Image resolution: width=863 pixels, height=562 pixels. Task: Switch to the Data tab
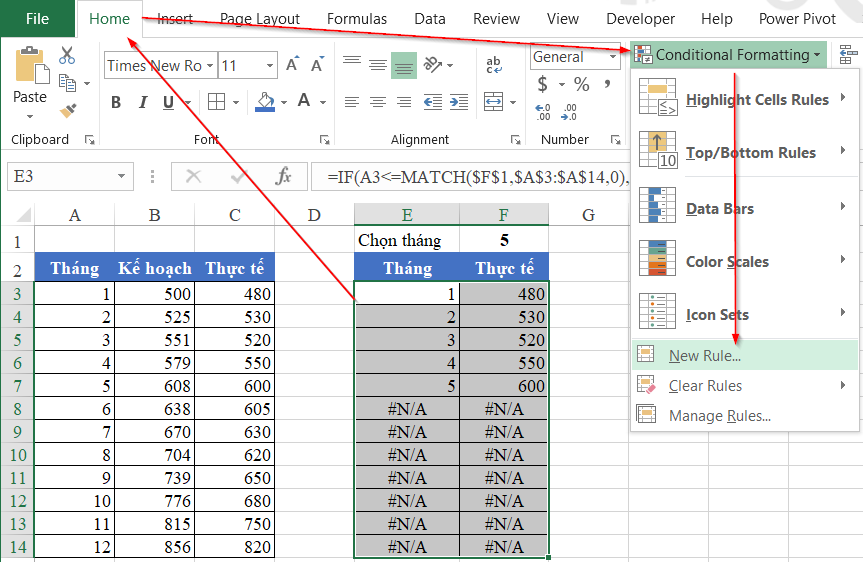point(430,19)
